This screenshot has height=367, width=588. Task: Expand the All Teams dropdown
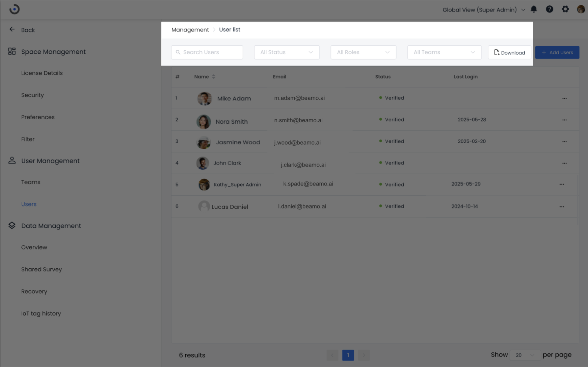(x=444, y=52)
